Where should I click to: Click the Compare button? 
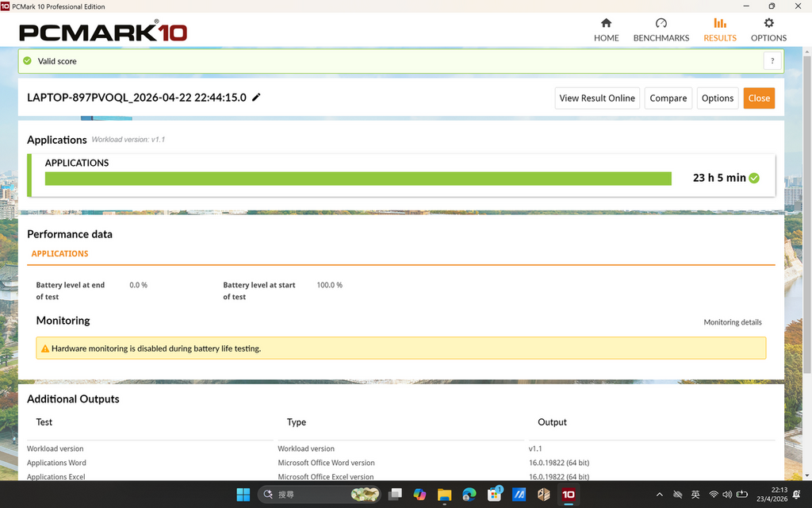pyautogui.click(x=668, y=98)
